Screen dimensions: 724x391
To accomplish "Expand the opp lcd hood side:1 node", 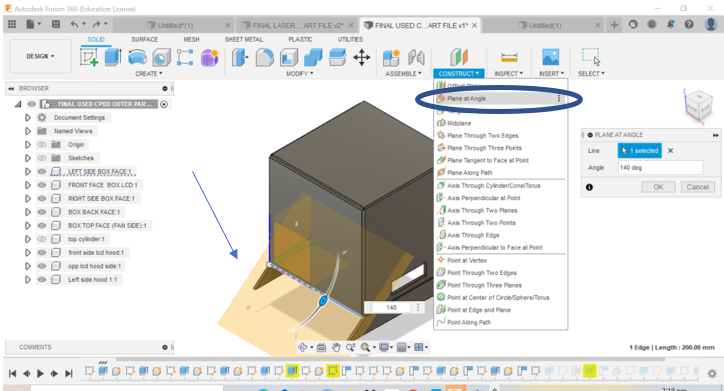I will 28,266.
